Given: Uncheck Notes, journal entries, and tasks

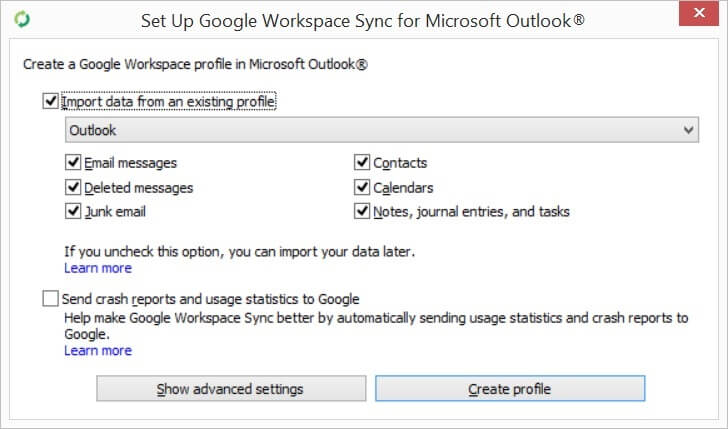Looking at the screenshot, I should [x=362, y=211].
